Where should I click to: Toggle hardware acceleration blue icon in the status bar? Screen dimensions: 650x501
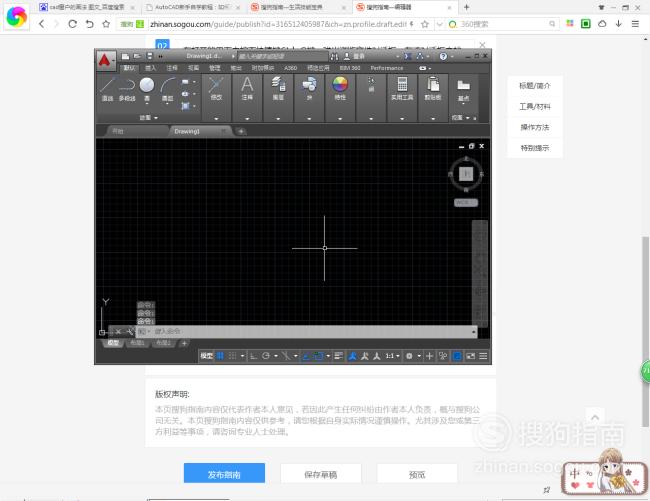coord(457,356)
